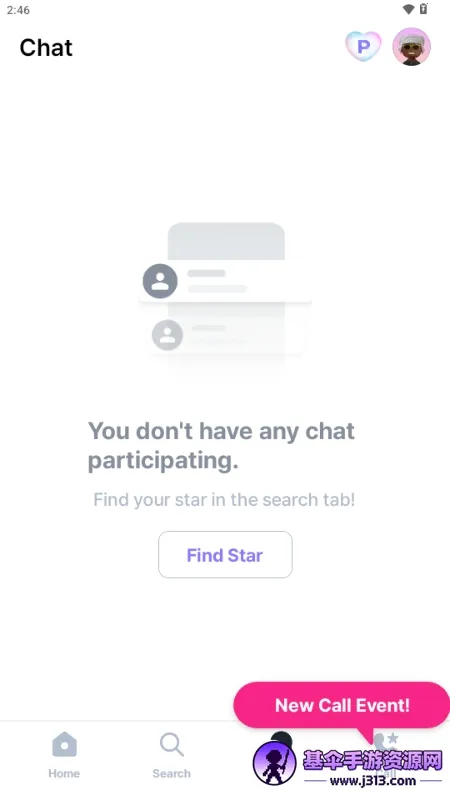Tap the dark Chat tab icon
The image size is (450, 800).
coord(281,737)
